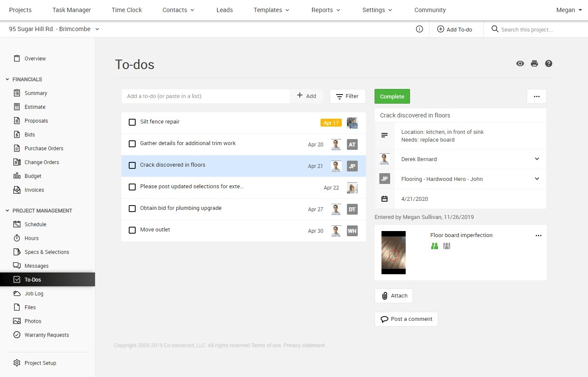
Task: Toggle the eye view icon near To-dos header
Action: click(x=520, y=63)
